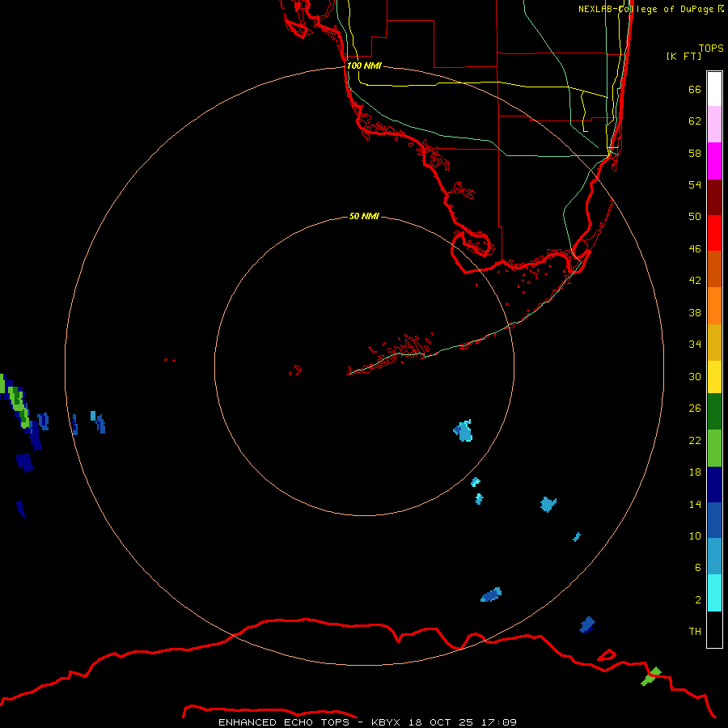Click the light pink legend swatch below 62
728x728 pixels.
(714, 124)
